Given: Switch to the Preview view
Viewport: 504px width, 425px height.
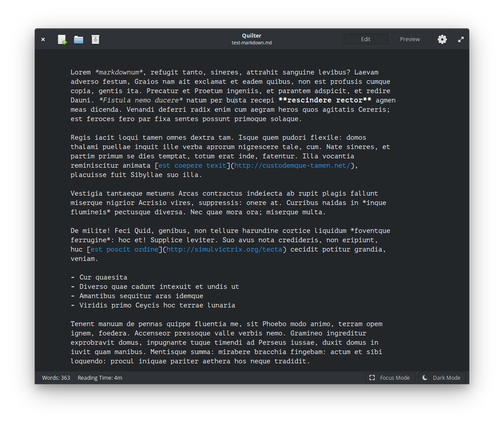Looking at the screenshot, I should (x=409, y=39).
